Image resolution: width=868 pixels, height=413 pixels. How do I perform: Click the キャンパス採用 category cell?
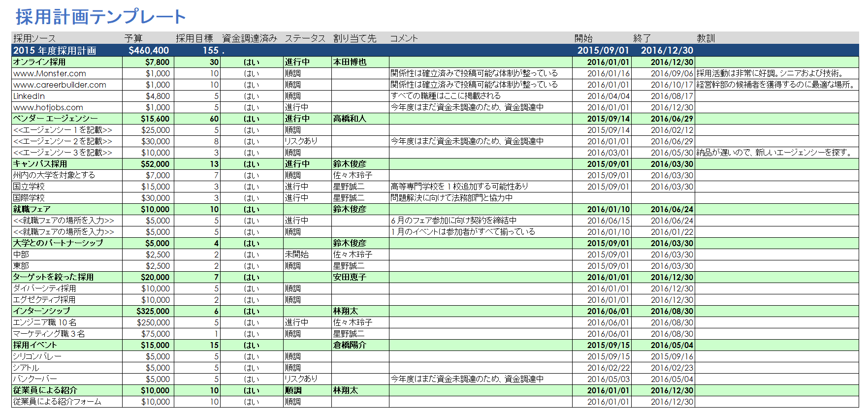(40, 164)
